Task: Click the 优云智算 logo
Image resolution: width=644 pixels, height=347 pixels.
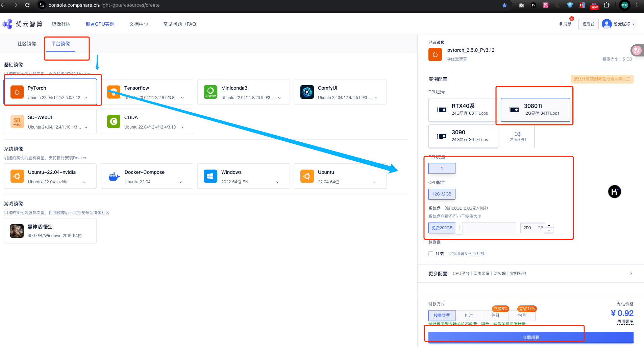Action: (x=22, y=24)
